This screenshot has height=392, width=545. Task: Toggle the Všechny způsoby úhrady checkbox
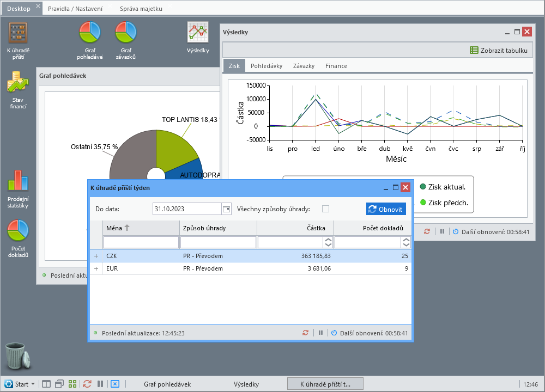coord(325,209)
